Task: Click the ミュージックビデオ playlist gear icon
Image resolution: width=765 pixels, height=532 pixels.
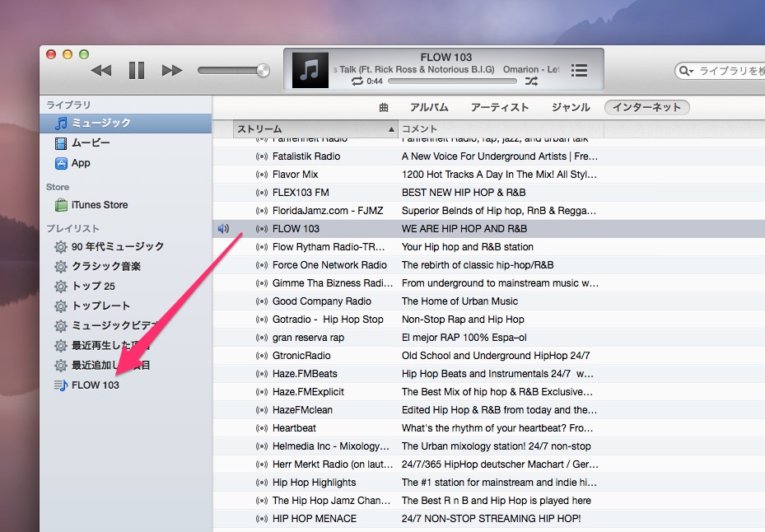Action: tap(60, 325)
